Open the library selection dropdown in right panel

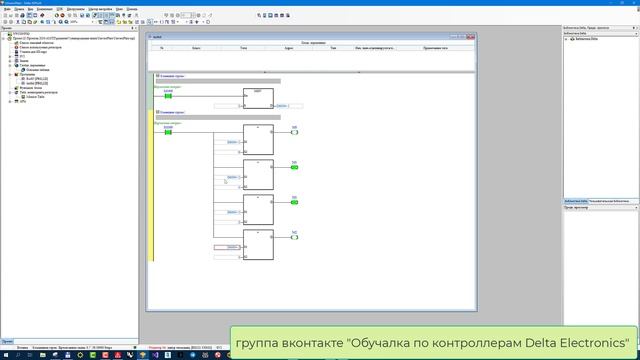click(x=636, y=33)
